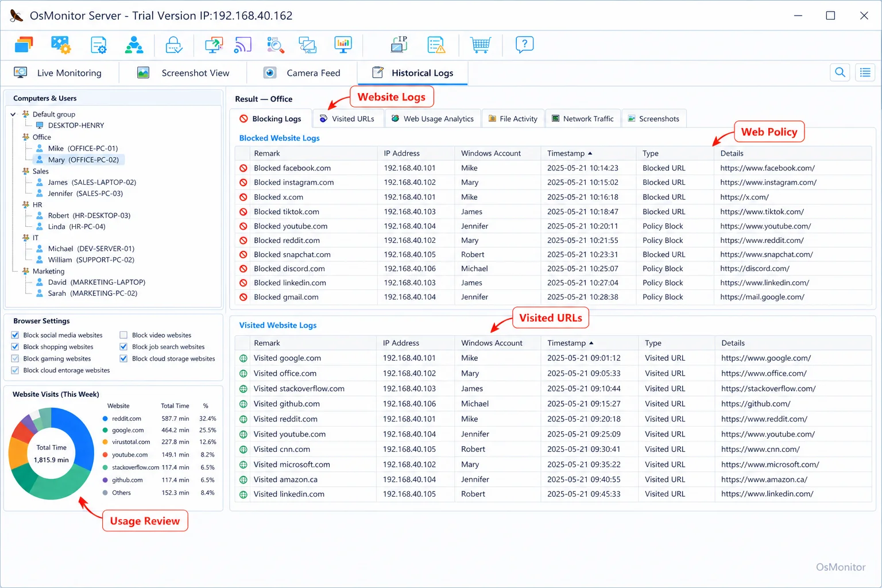Click https://www.facebook.com/ in blocked details
Screen dimensions: 882x588
pyautogui.click(x=767, y=168)
